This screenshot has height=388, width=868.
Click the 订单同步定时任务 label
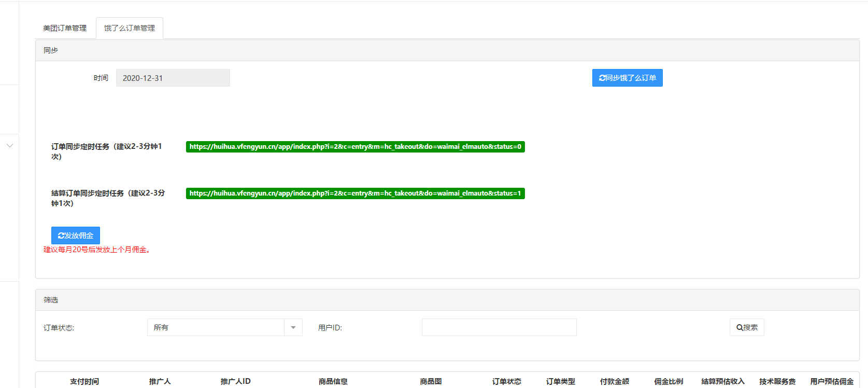107,151
